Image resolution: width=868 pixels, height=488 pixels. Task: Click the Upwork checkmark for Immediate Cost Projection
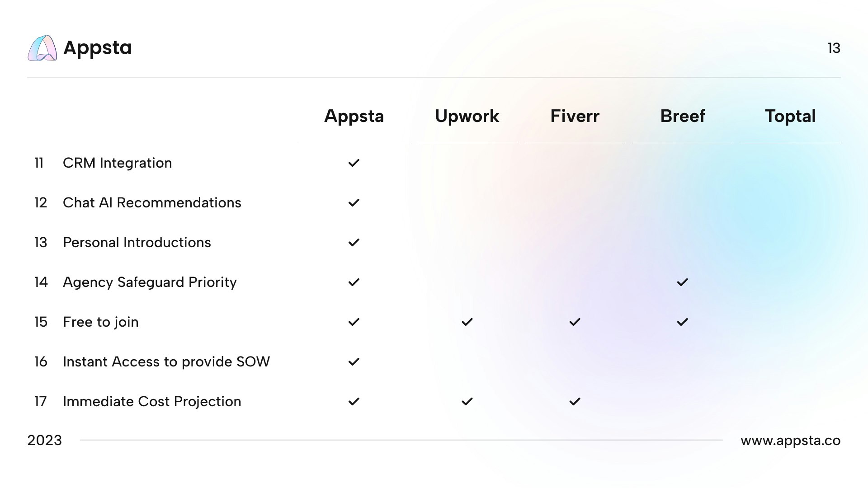[467, 401]
